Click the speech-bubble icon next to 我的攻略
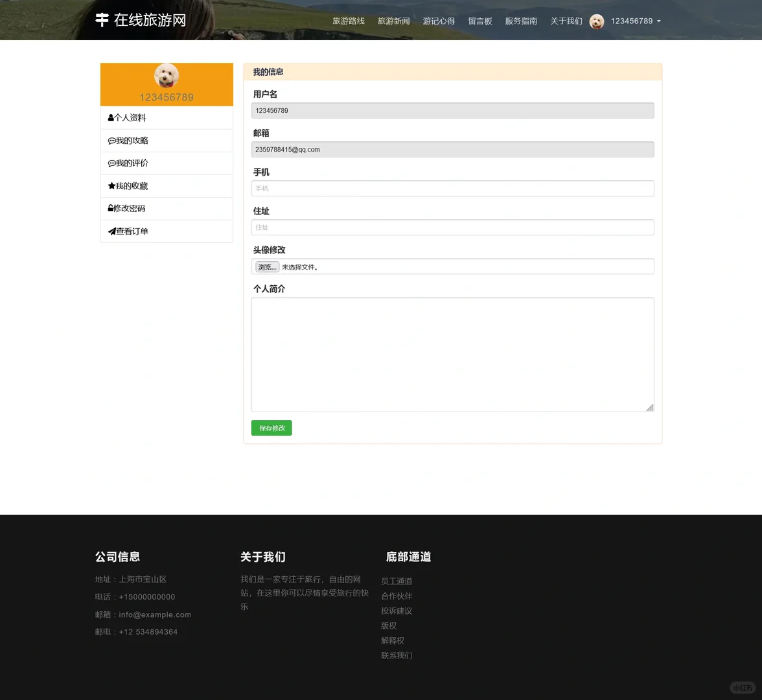This screenshot has height=700, width=762. [x=111, y=140]
